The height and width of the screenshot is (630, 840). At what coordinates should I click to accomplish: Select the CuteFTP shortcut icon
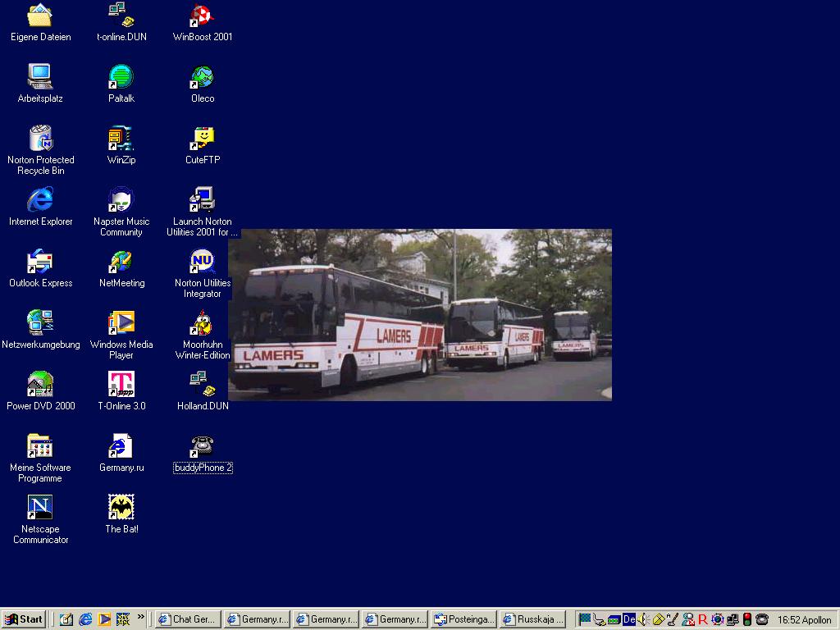point(202,138)
